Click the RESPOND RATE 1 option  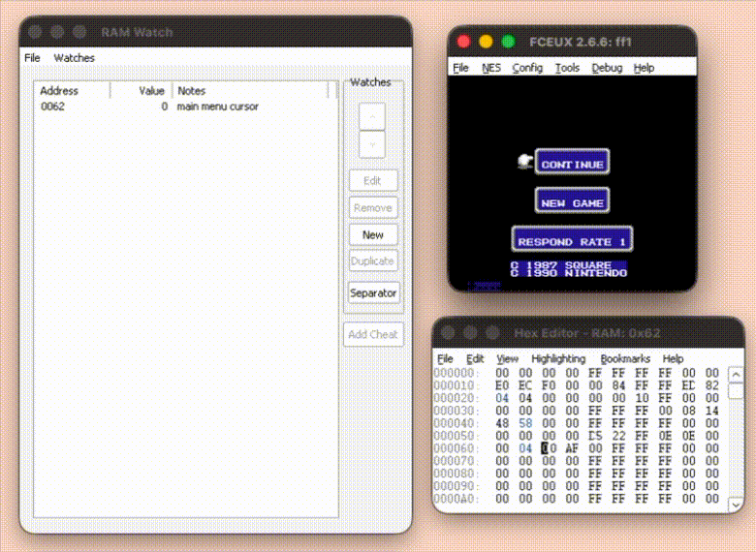(572, 239)
